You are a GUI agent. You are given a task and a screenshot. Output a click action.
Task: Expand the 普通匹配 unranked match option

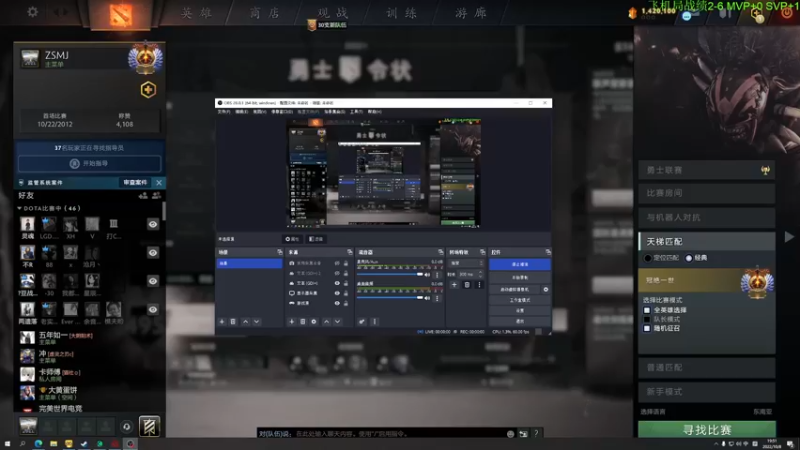[707, 367]
